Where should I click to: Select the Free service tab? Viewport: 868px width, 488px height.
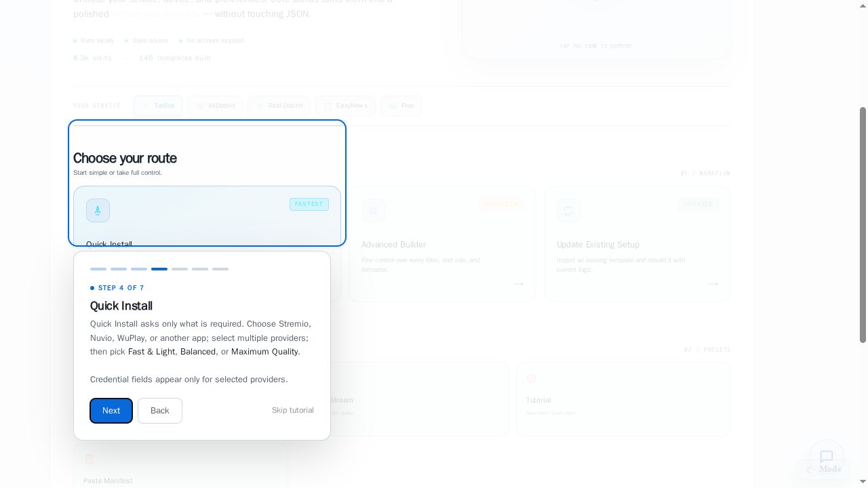(401, 106)
